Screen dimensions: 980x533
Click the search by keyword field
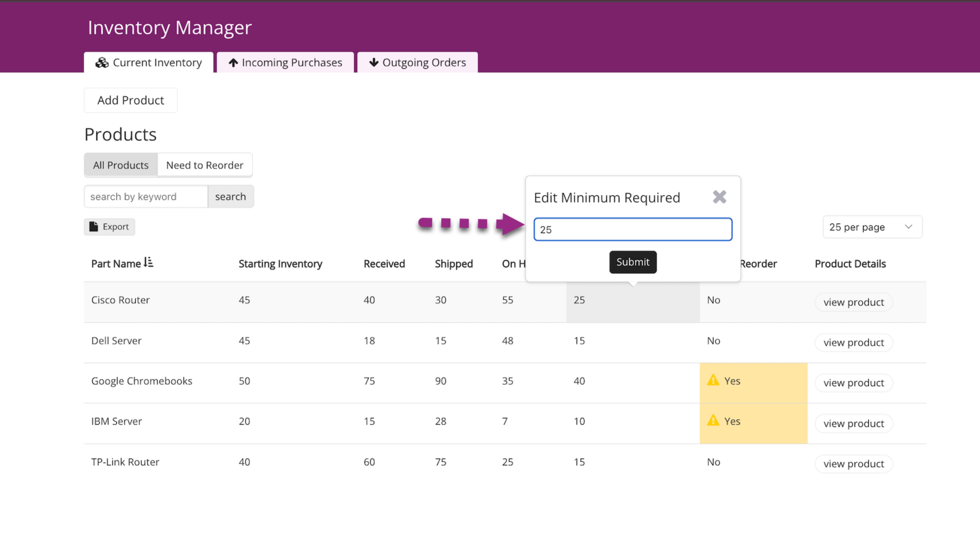click(x=146, y=197)
